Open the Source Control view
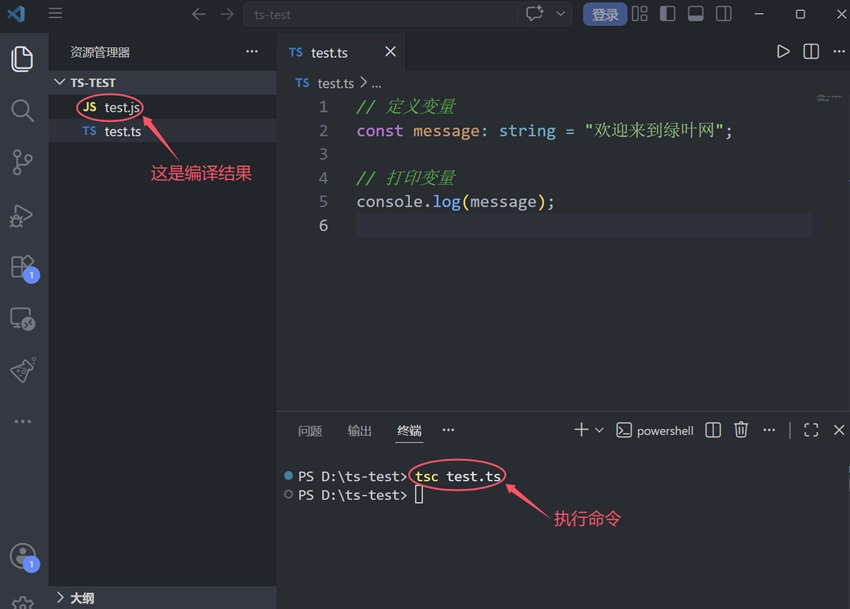Viewport: 850px width, 609px height. coord(22,162)
